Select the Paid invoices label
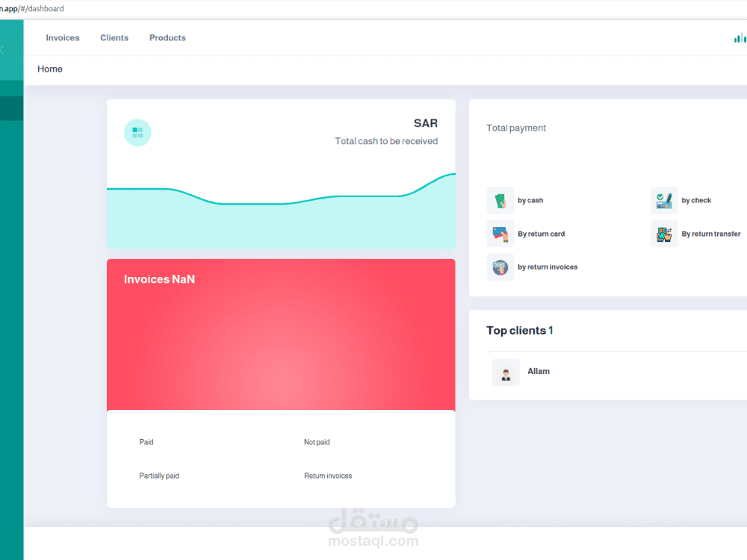Screen dimensions: 747x560 coord(146,442)
